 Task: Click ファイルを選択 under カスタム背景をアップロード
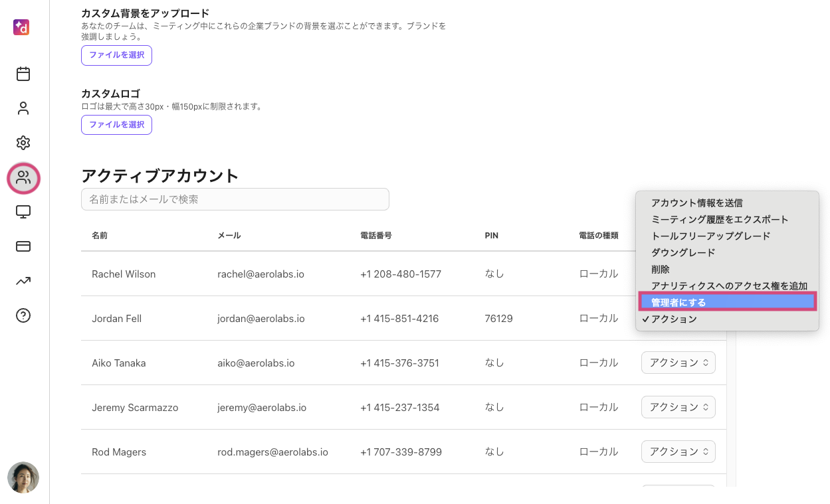(117, 55)
